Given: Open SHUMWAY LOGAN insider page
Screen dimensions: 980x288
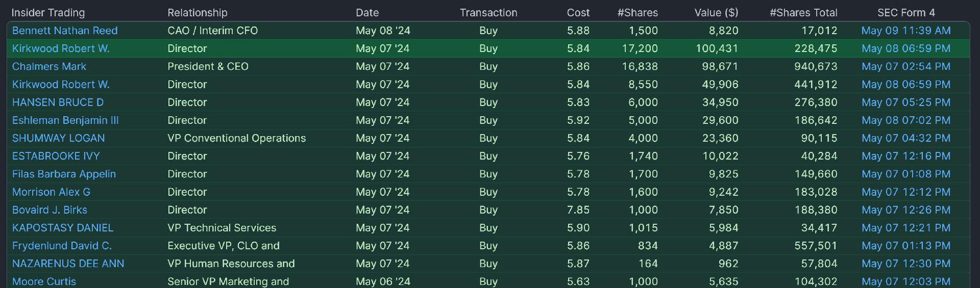Looking at the screenshot, I should point(58,138).
